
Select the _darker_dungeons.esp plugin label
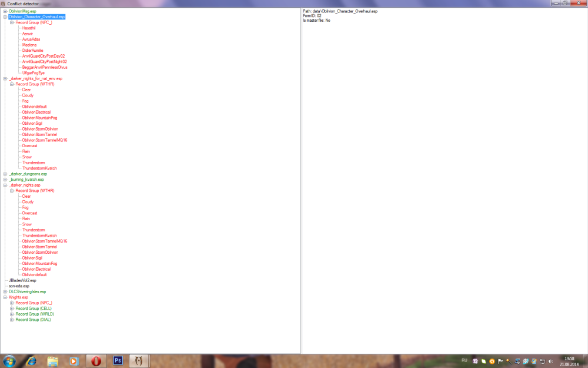(28, 174)
